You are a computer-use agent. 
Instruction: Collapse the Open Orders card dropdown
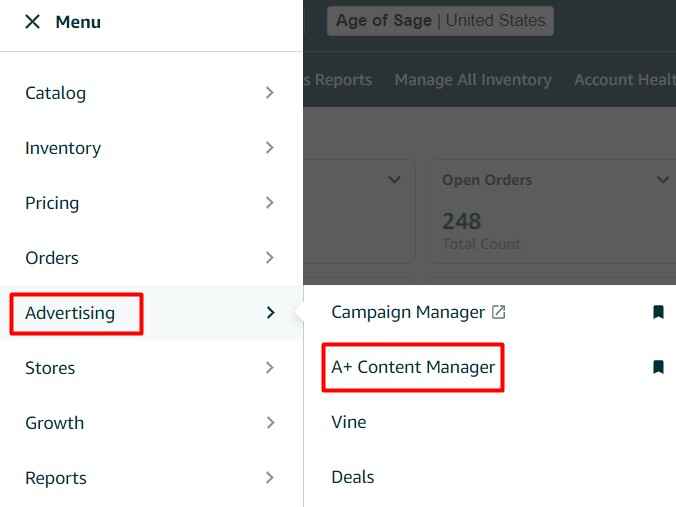(662, 180)
